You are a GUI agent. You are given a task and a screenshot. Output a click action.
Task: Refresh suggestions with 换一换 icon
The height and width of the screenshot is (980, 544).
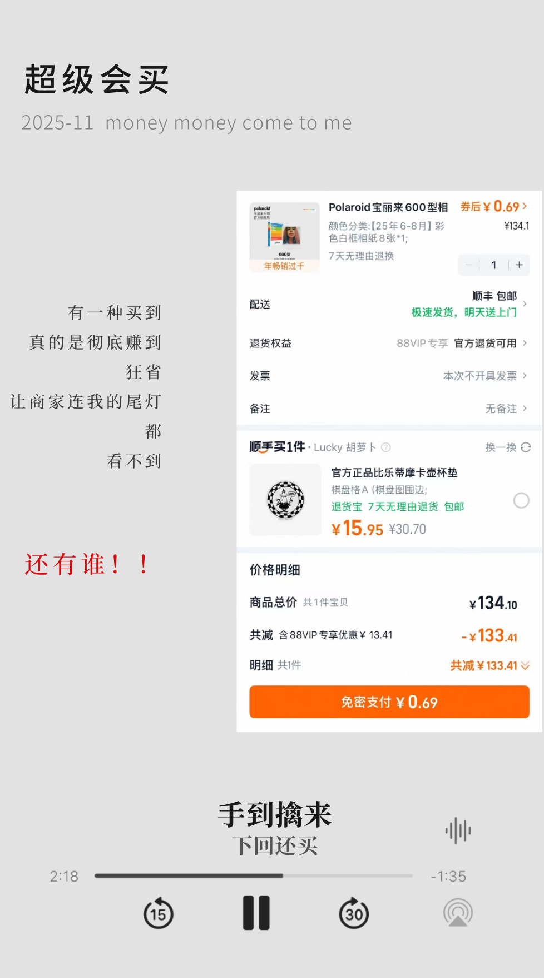[526, 447]
